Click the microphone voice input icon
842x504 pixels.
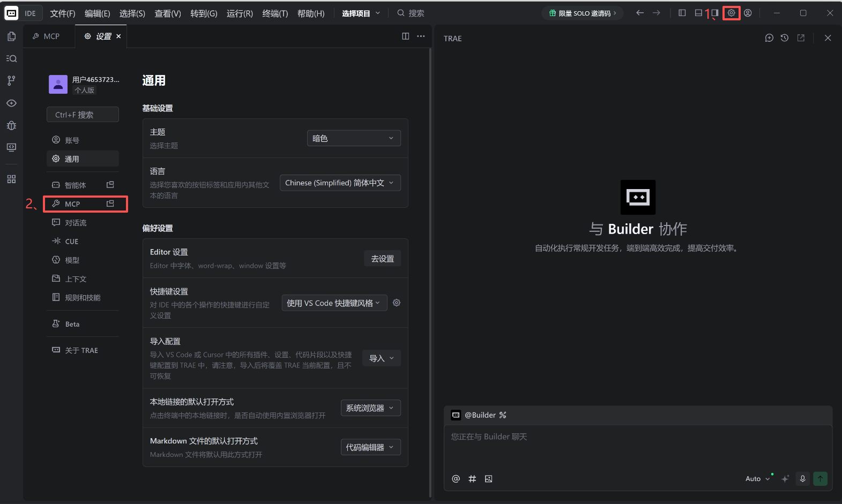click(x=802, y=479)
